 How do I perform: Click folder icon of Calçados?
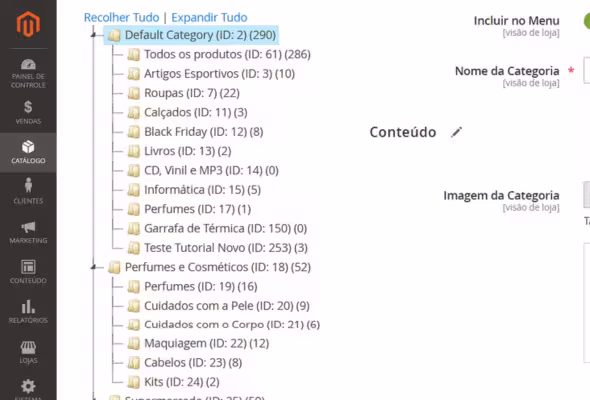134,113
